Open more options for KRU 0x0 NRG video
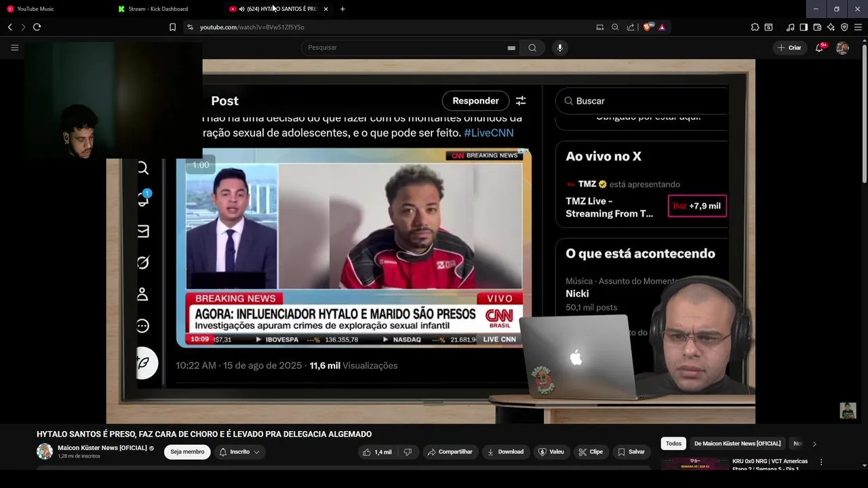 coord(821,462)
